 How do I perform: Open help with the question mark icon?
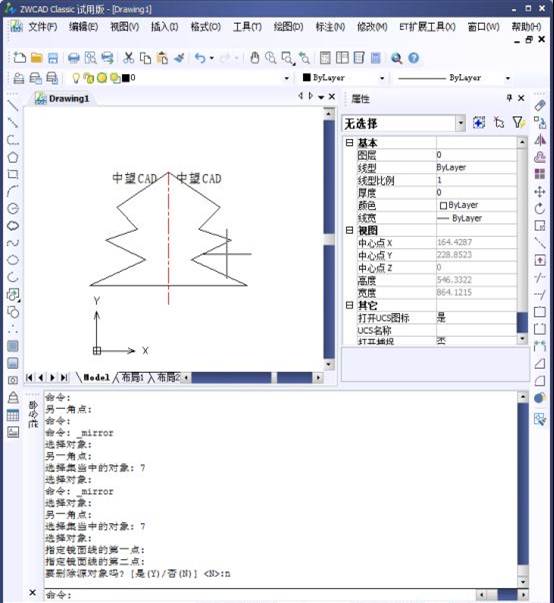[x=414, y=58]
